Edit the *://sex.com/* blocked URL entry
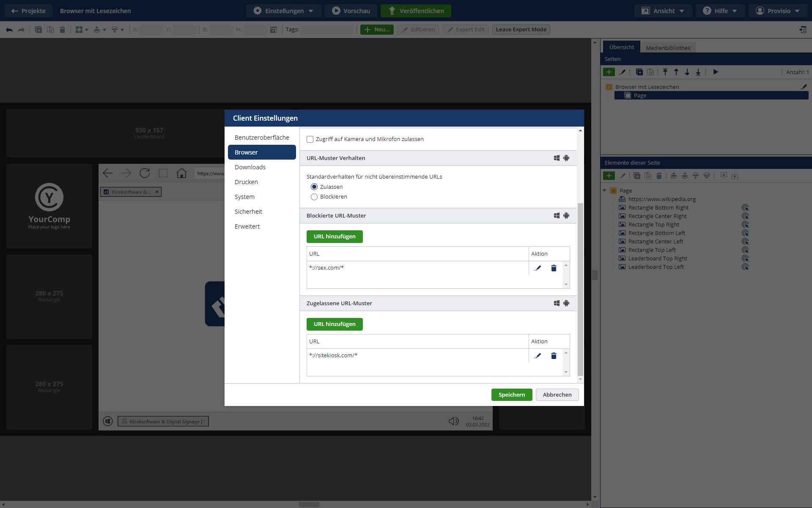This screenshot has width=812, height=508. click(x=538, y=268)
